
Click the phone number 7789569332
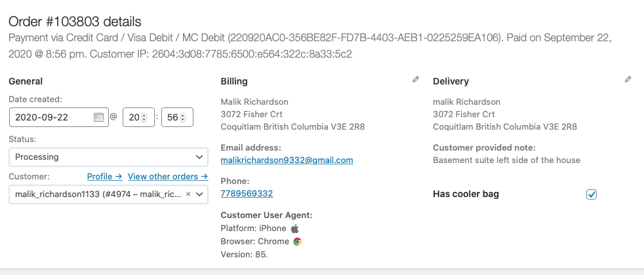click(247, 194)
